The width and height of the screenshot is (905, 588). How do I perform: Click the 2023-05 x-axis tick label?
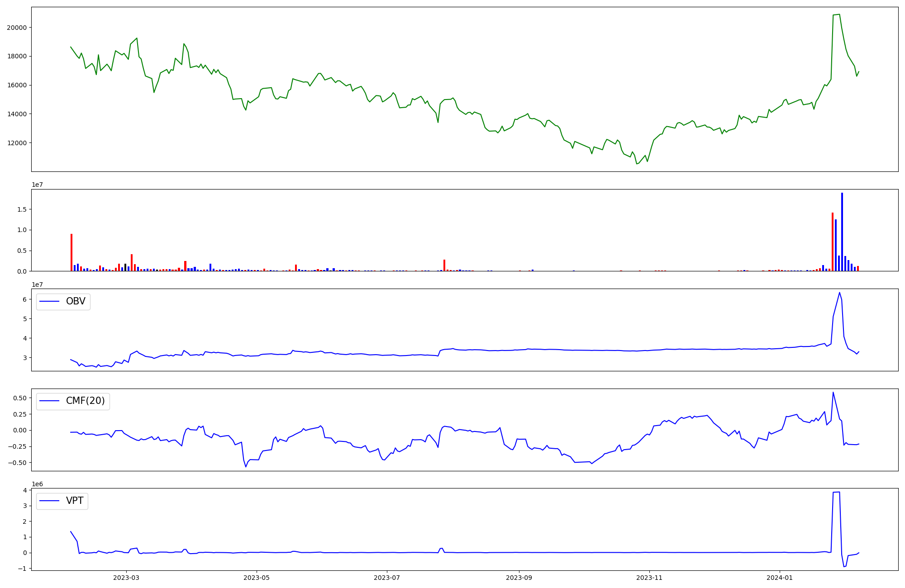point(257,578)
